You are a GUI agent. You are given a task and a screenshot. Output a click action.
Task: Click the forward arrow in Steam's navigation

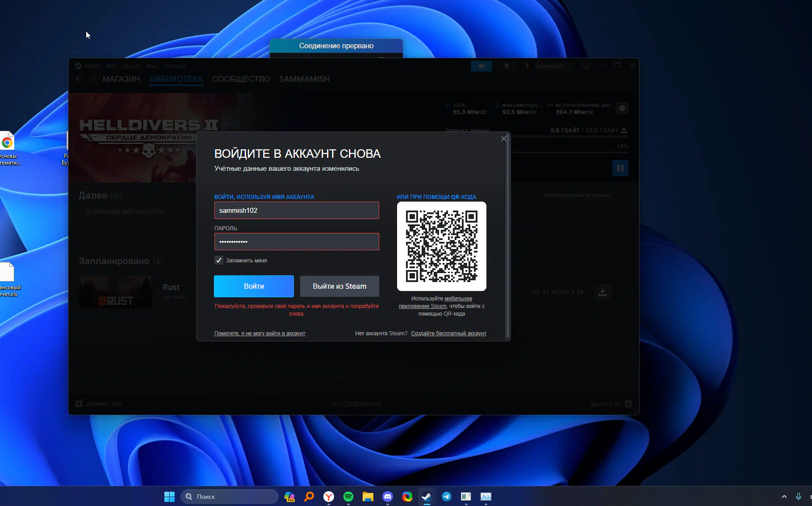tap(92, 79)
